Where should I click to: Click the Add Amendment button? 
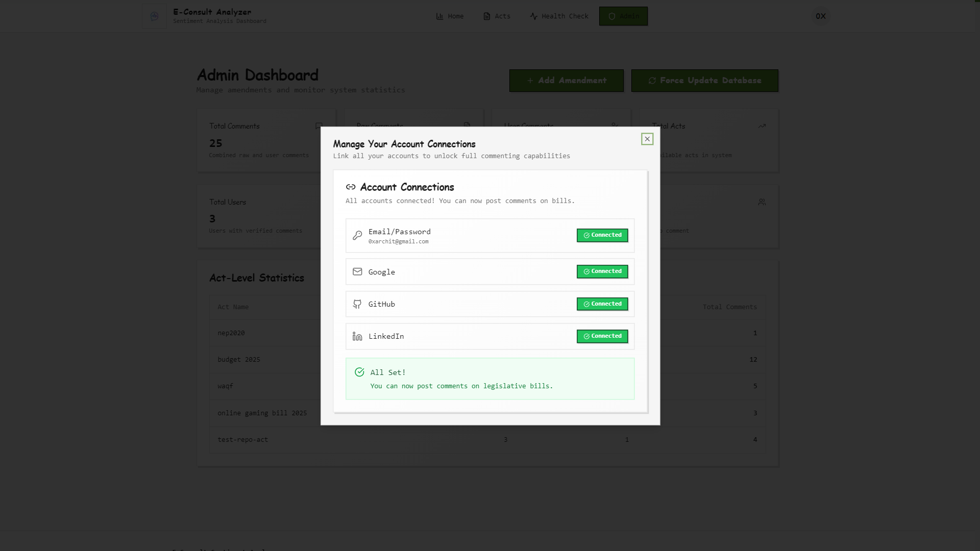pos(566,80)
